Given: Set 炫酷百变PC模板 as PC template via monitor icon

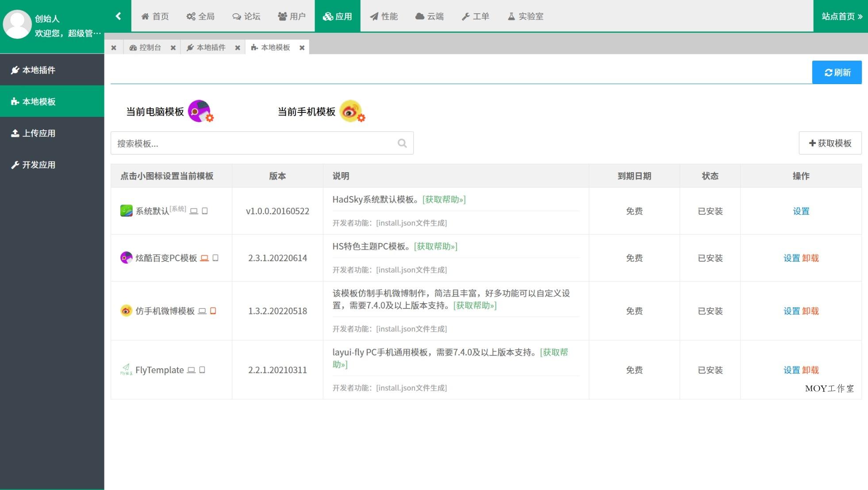Looking at the screenshot, I should point(204,258).
